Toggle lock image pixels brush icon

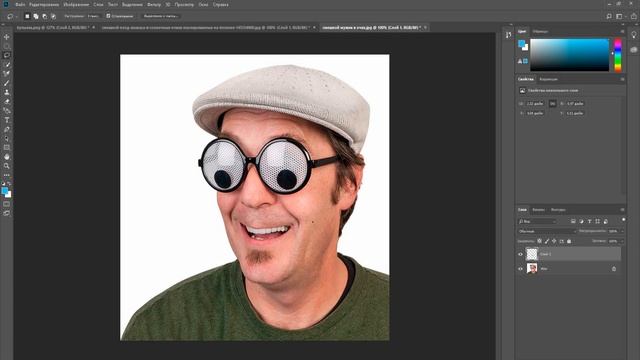[x=547, y=241]
